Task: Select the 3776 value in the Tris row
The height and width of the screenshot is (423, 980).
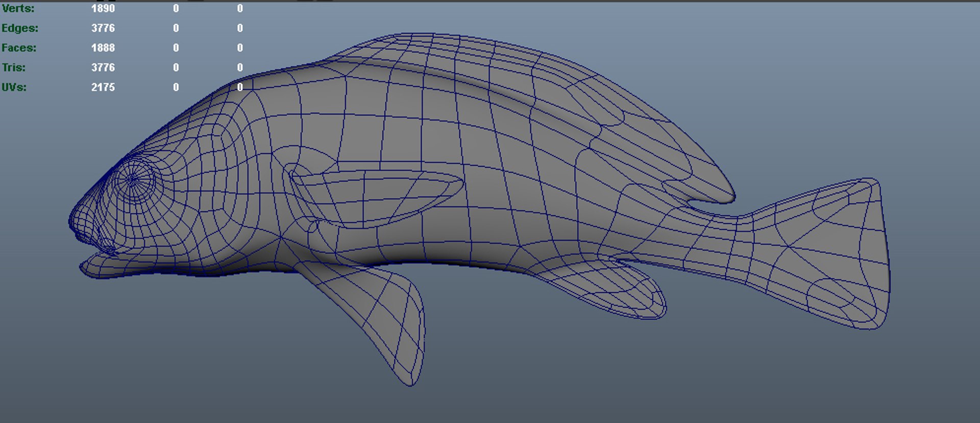Action: (x=103, y=67)
